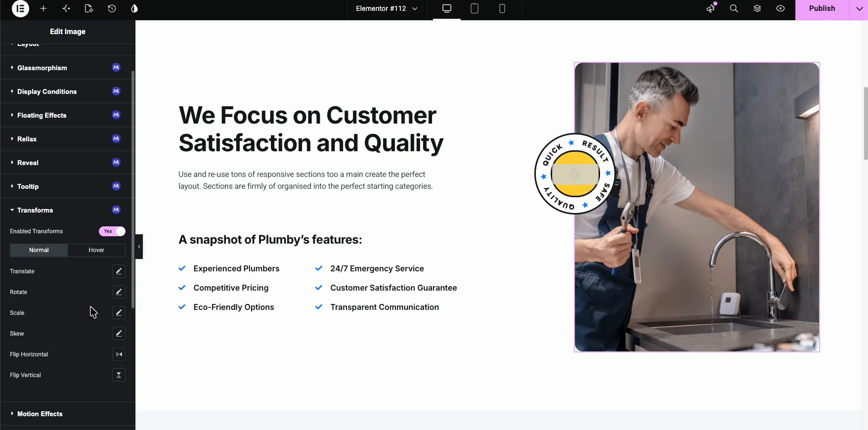The height and width of the screenshot is (430, 868).
Task: Click the page vertical scrollbar
Action: coord(866,124)
